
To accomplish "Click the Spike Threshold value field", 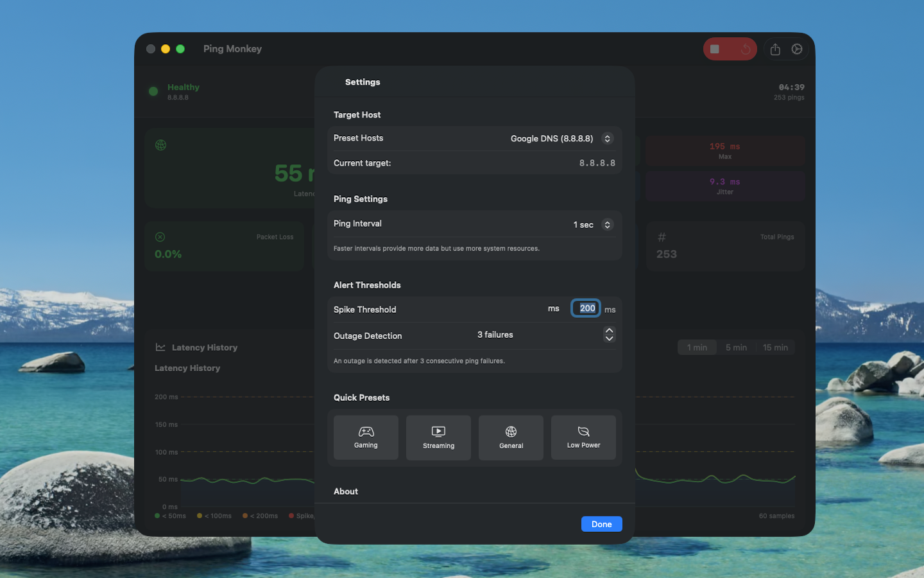I will pos(585,308).
